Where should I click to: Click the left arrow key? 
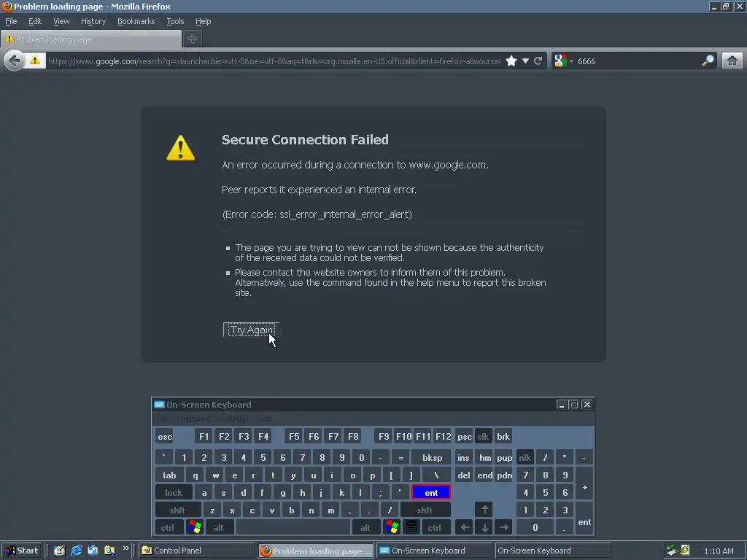coord(465,528)
